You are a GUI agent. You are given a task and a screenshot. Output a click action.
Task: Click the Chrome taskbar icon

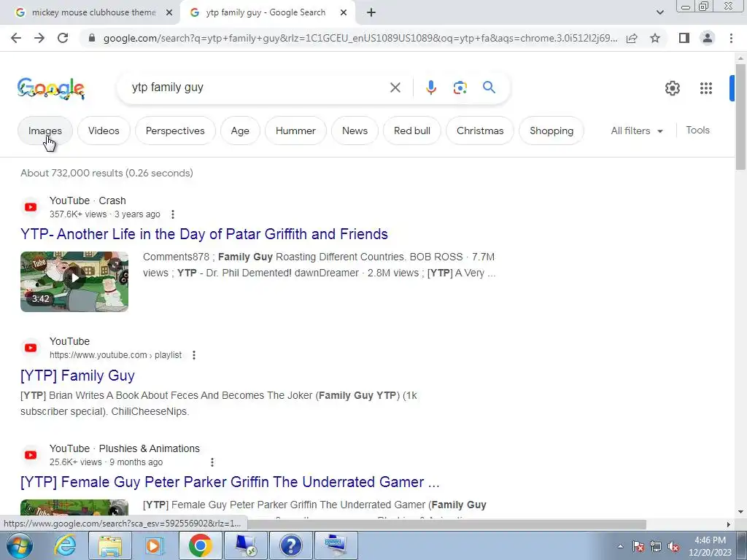coord(200,545)
